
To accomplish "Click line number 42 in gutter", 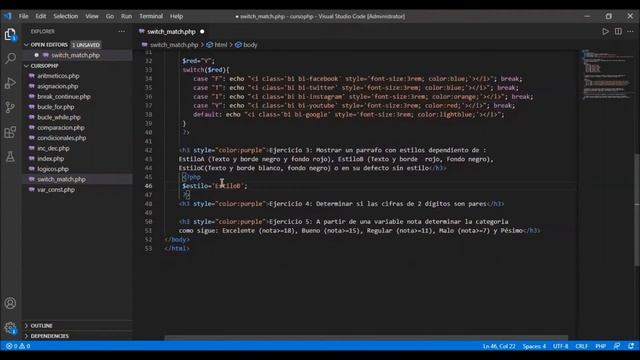I will (148, 150).
